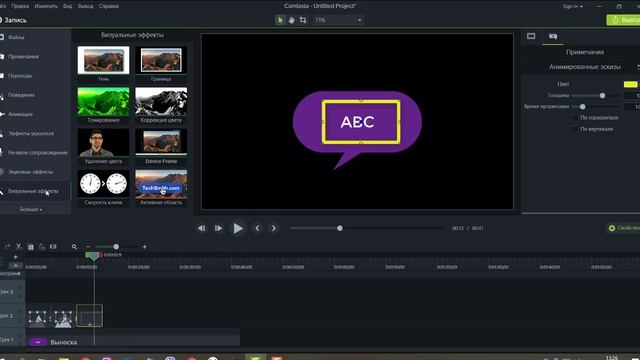Zoom out timeline with minus button
This screenshot has height=360, width=640.
pos(88,247)
